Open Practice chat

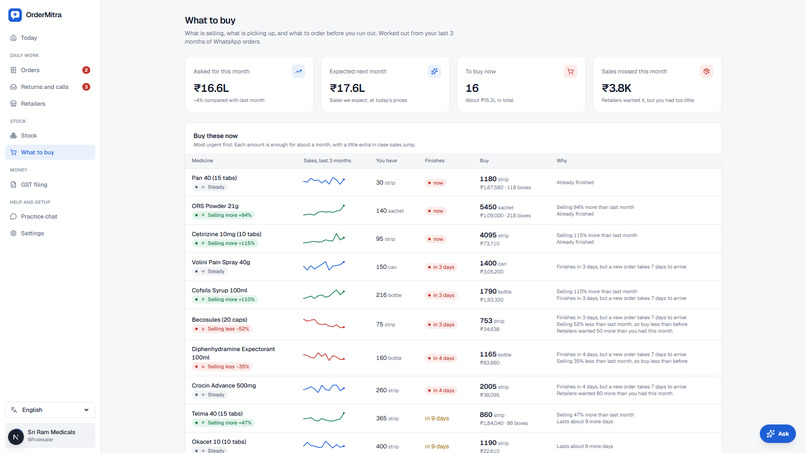click(50, 216)
